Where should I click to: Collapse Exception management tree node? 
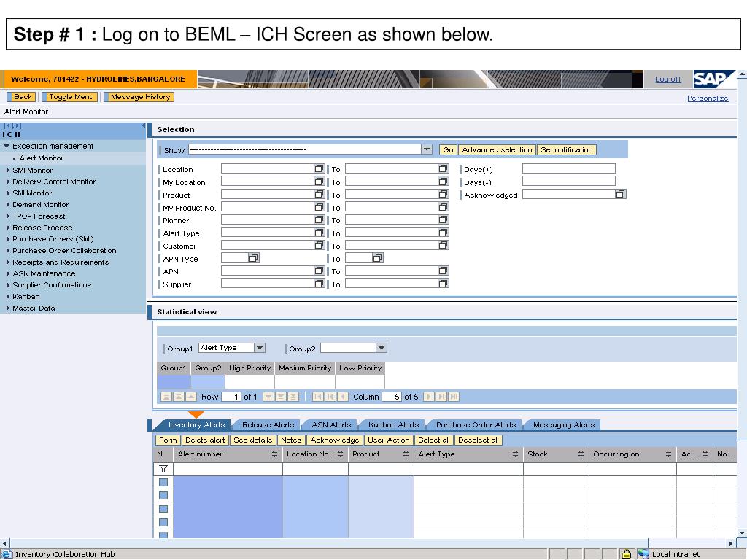click(7, 146)
